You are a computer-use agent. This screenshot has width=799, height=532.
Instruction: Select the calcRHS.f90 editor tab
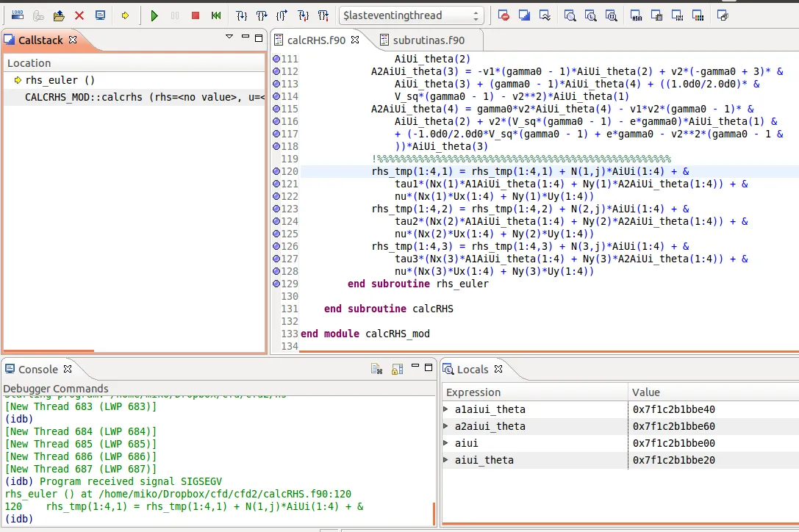coord(316,40)
